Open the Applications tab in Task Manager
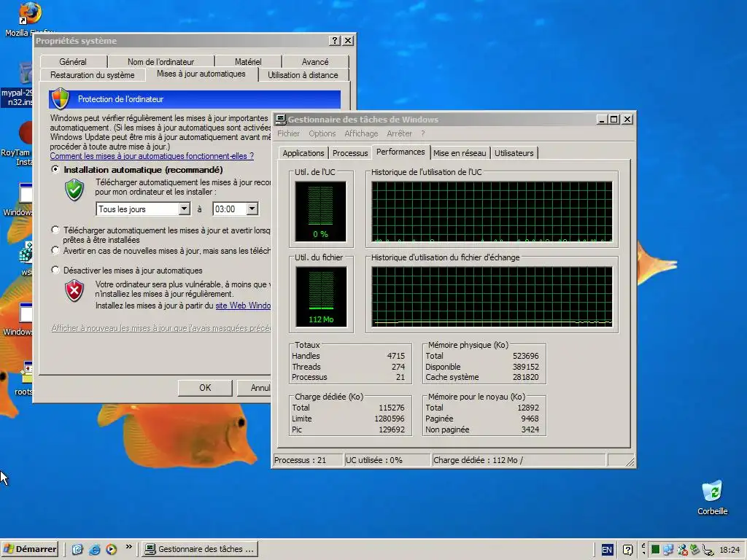The height and width of the screenshot is (560, 747). [303, 153]
